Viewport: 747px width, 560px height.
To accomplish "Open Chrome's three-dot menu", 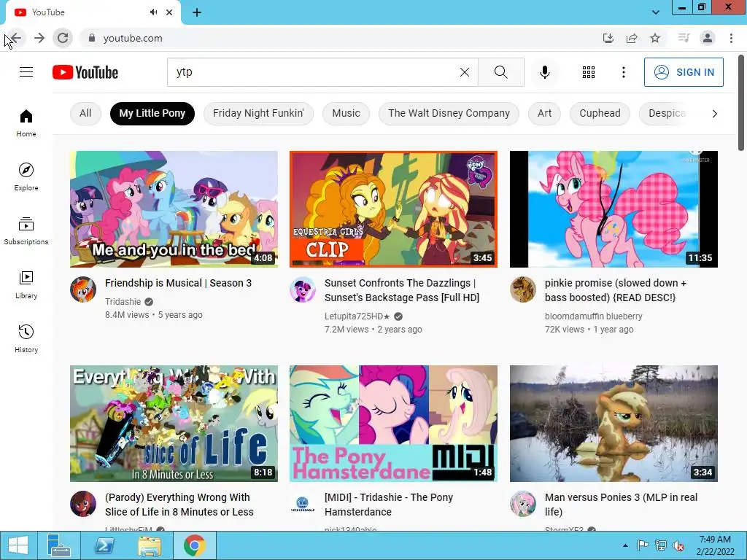I will (731, 38).
